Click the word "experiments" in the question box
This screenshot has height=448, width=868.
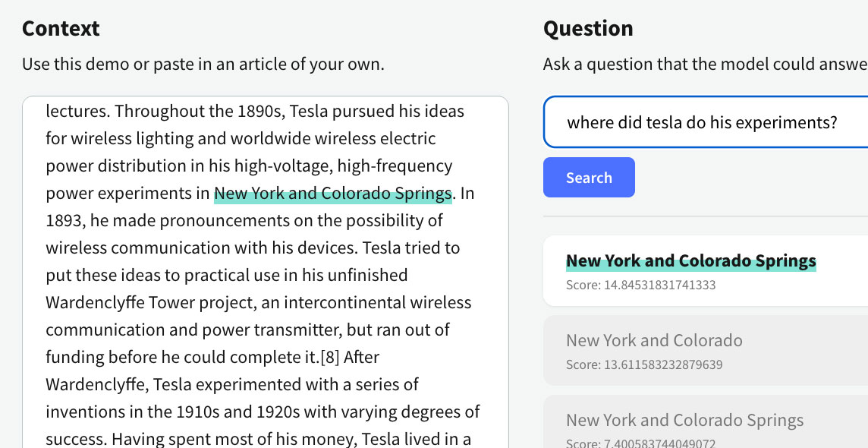pos(792,122)
